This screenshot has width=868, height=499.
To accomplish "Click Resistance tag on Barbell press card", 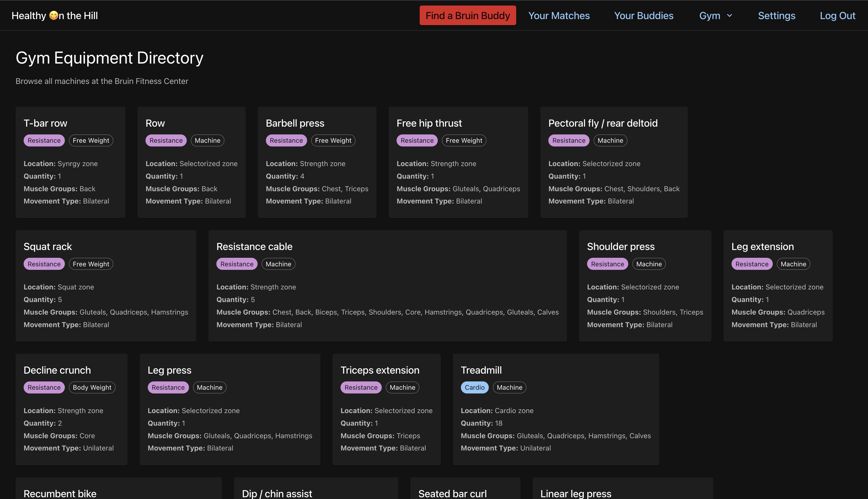I will (286, 140).
